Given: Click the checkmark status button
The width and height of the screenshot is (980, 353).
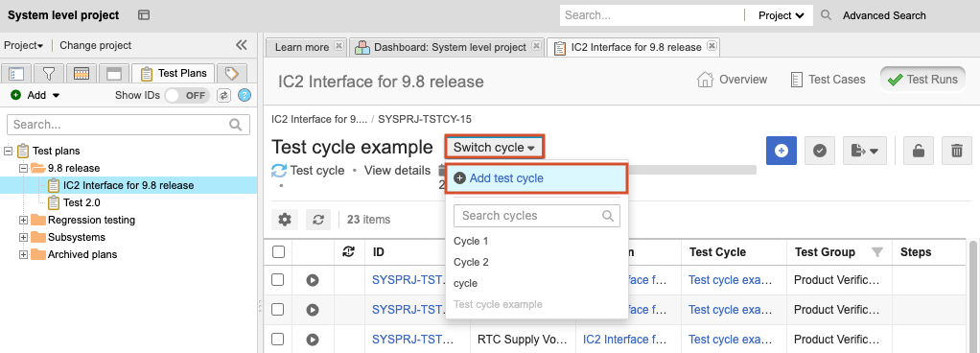Looking at the screenshot, I should (x=820, y=151).
